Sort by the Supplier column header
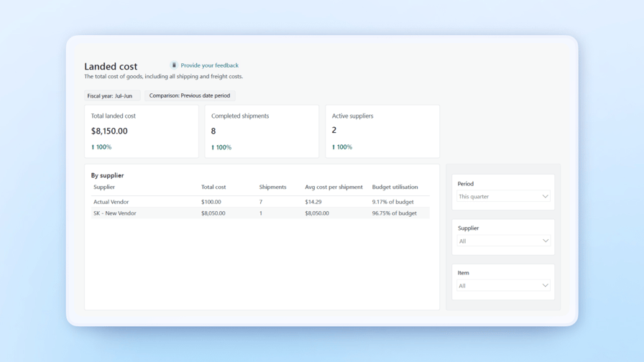 (104, 187)
